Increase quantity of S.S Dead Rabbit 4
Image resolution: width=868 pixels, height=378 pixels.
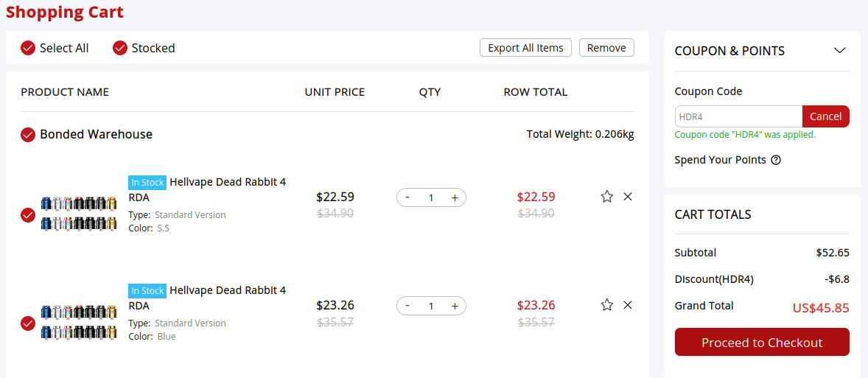455,197
